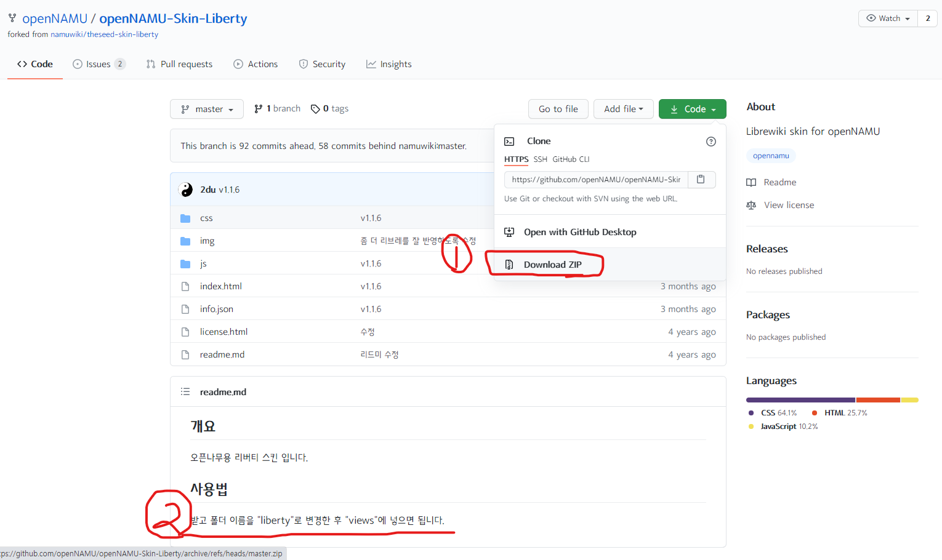Click the clone URL input field
The width and height of the screenshot is (942, 560).
coord(596,179)
